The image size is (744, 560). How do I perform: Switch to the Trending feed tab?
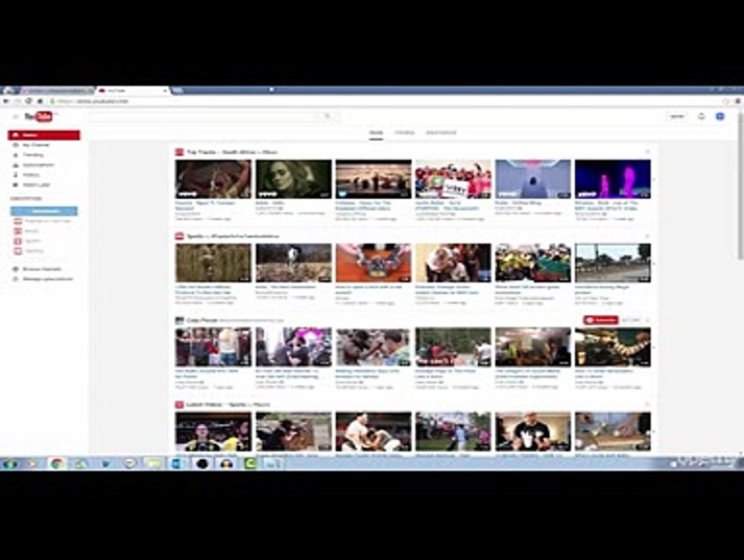coord(405,133)
